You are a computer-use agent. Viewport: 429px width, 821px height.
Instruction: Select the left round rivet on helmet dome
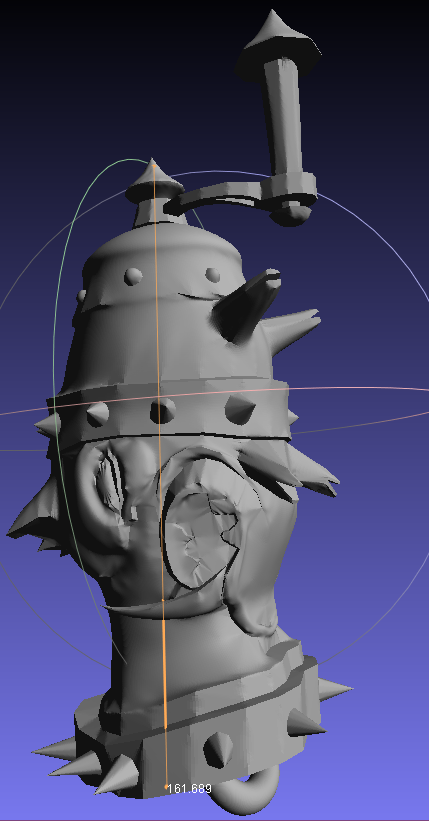pos(133,276)
